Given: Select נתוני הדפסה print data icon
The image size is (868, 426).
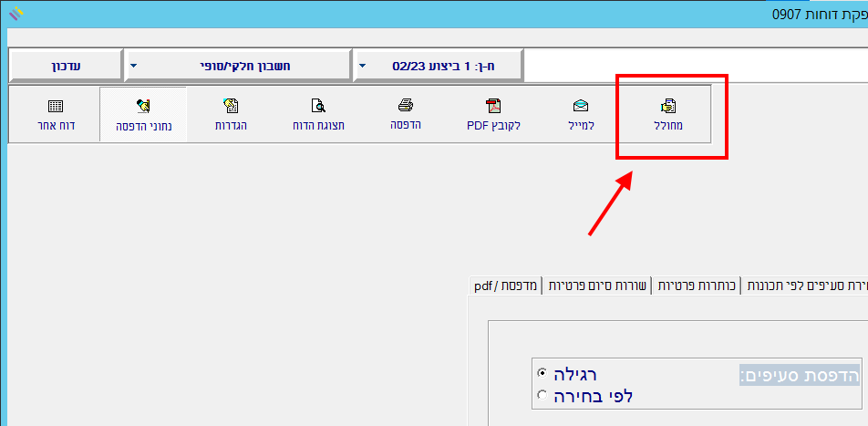Looking at the screenshot, I should click(x=142, y=114).
